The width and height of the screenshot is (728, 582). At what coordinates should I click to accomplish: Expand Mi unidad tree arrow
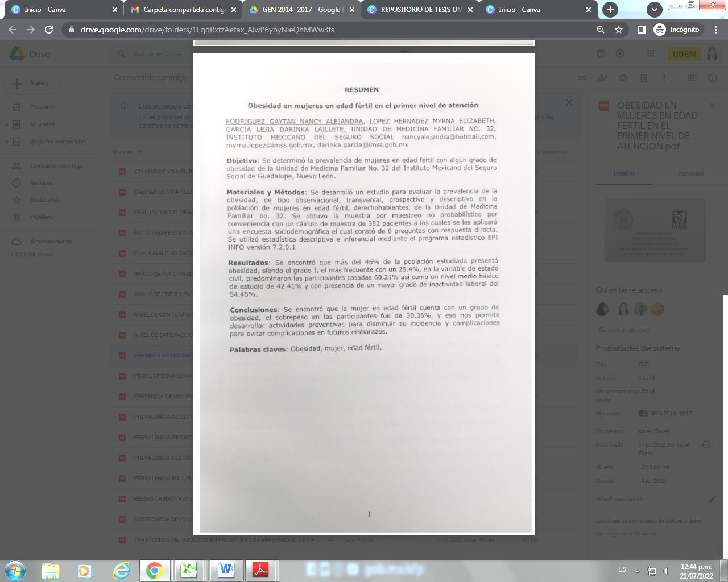pos(7,124)
